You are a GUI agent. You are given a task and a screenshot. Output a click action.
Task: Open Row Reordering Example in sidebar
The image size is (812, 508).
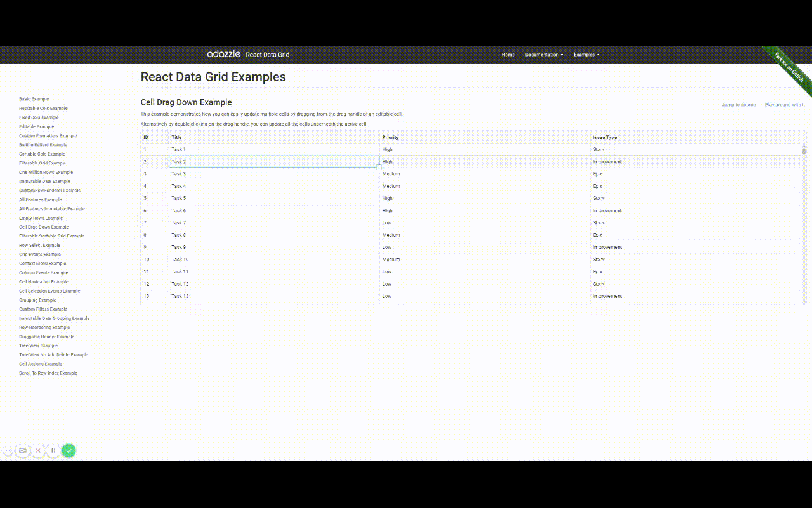(44, 328)
